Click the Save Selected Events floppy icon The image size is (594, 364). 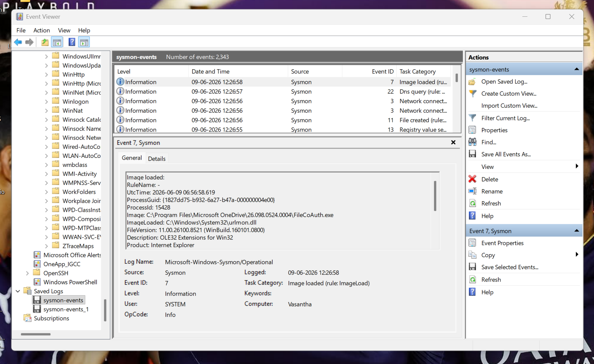click(x=473, y=267)
